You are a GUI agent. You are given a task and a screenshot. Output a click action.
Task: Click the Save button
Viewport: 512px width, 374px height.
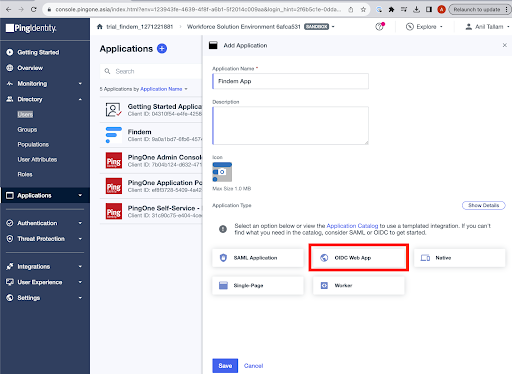click(x=225, y=366)
